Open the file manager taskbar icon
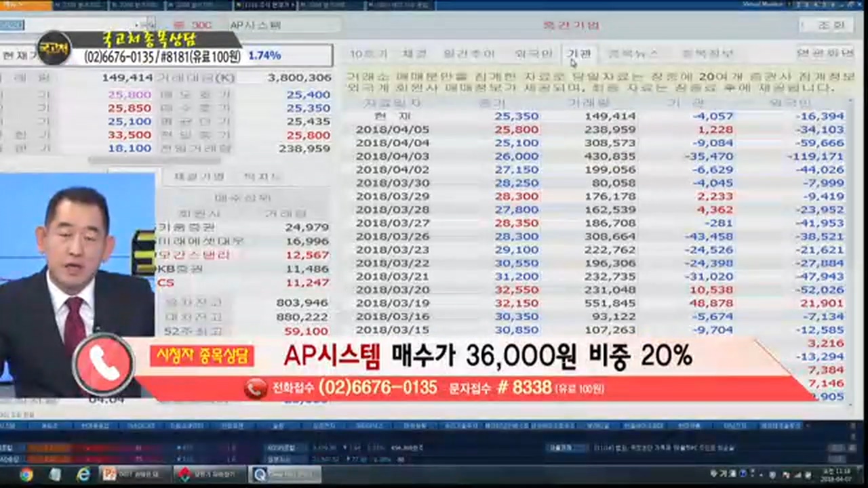 pyautogui.click(x=55, y=474)
